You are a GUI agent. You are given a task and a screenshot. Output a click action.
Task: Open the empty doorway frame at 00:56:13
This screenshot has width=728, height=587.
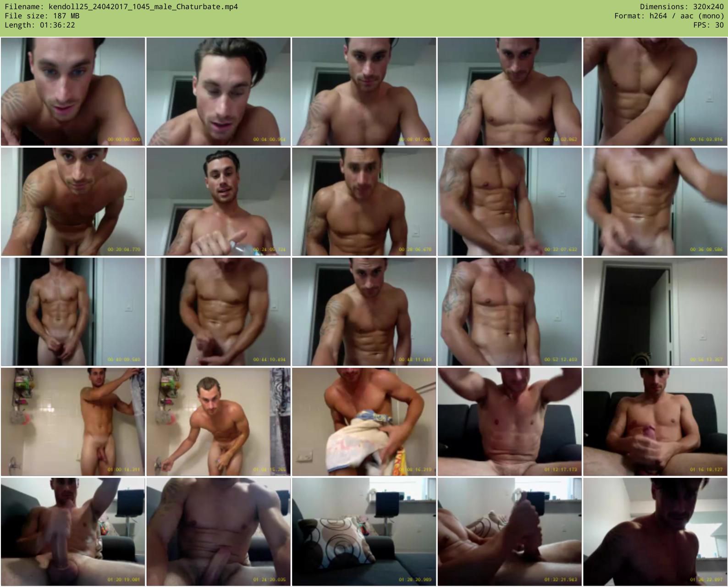pos(655,312)
